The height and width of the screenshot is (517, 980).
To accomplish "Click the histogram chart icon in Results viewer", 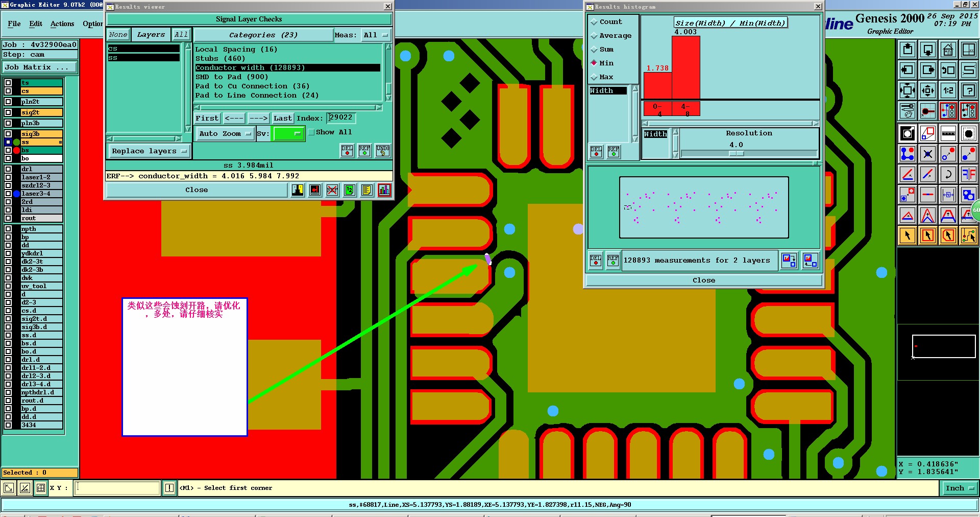I will tap(384, 190).
